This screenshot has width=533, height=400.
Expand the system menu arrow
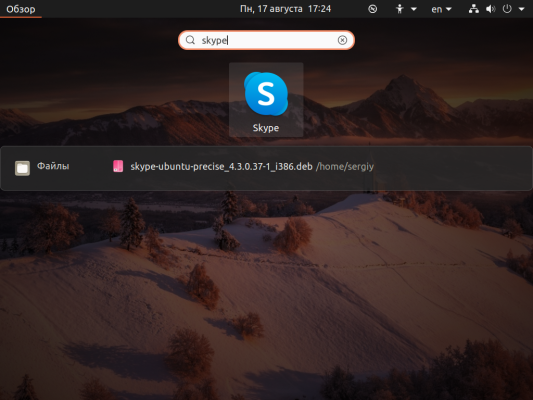(521, 9)
